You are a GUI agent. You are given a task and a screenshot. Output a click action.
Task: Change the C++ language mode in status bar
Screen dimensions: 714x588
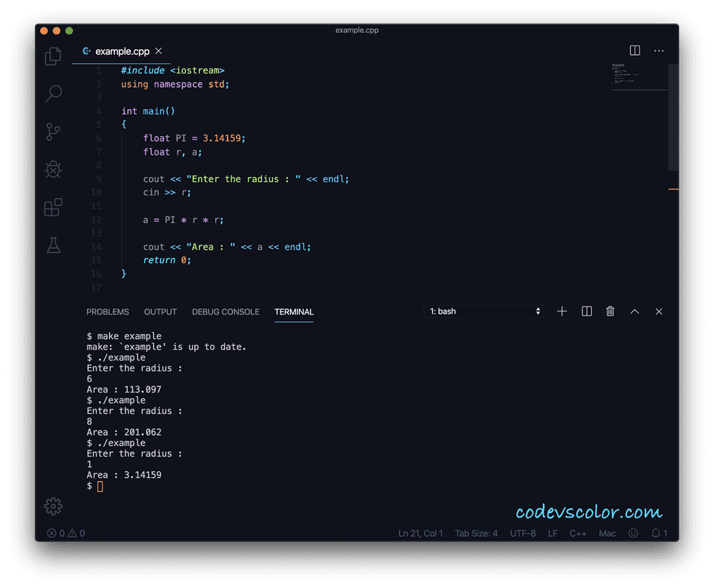tap(578, 533)
